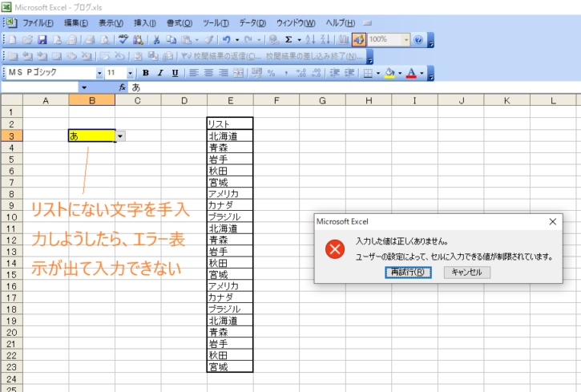
Task: Open the データ(D) menu
Action: pos(253,22)
